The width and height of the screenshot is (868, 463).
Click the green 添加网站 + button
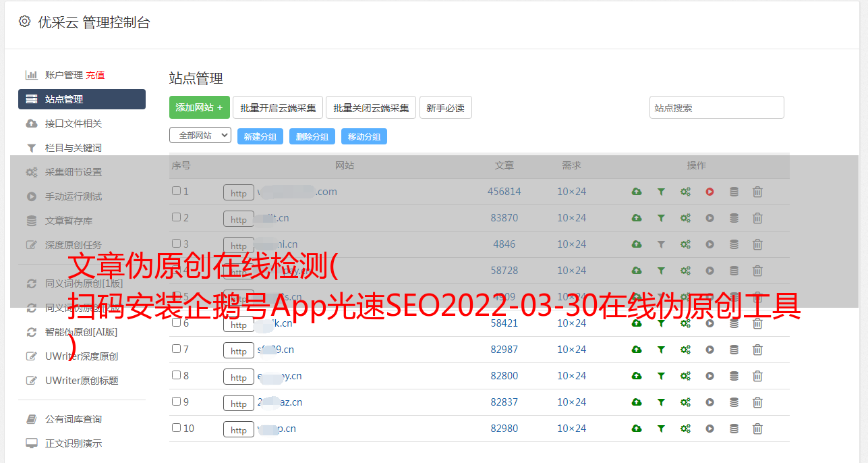(199, 107)
